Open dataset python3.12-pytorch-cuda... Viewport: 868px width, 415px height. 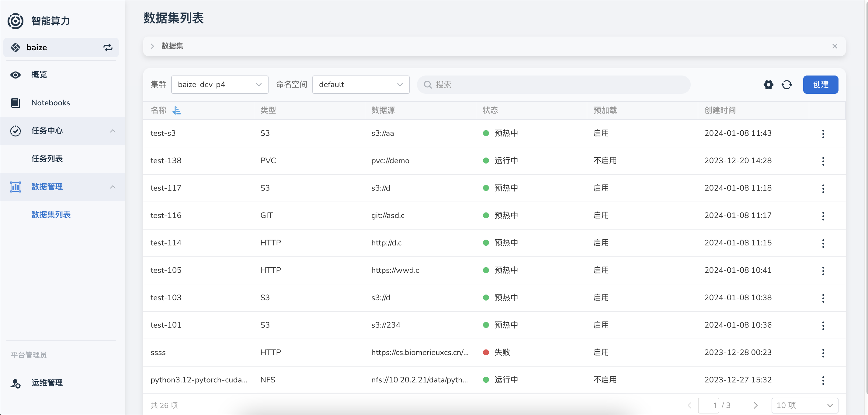coord(199,380)
